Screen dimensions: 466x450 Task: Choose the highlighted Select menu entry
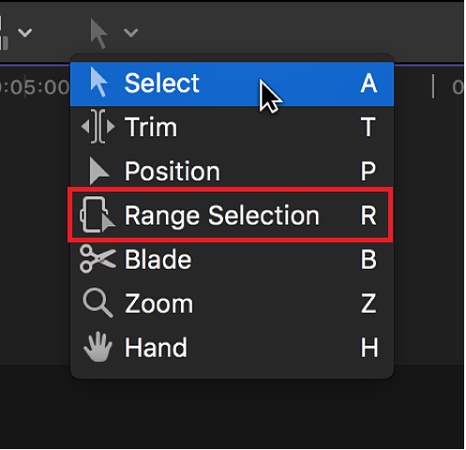coord(232,84)
